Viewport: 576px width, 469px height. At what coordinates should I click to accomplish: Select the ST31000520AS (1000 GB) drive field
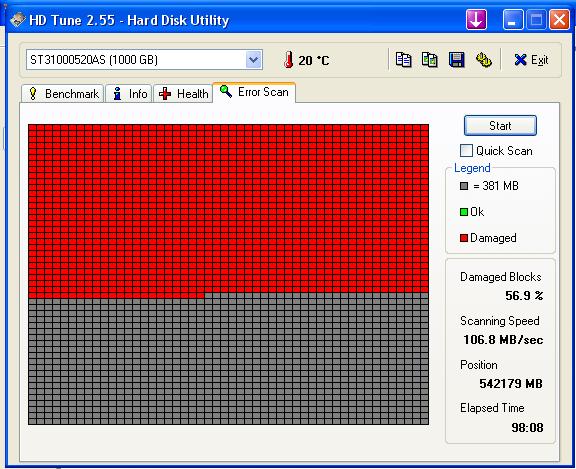144,59
